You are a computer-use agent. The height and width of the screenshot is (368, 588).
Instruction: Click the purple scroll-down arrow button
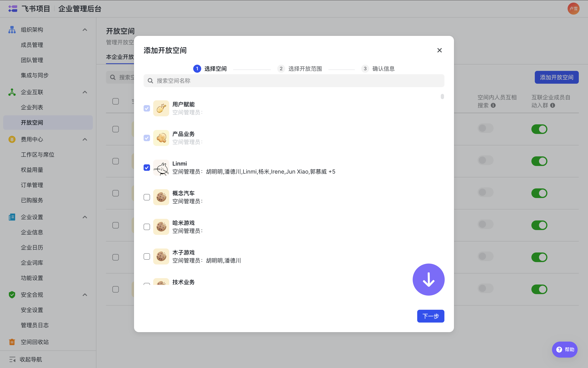428,280
